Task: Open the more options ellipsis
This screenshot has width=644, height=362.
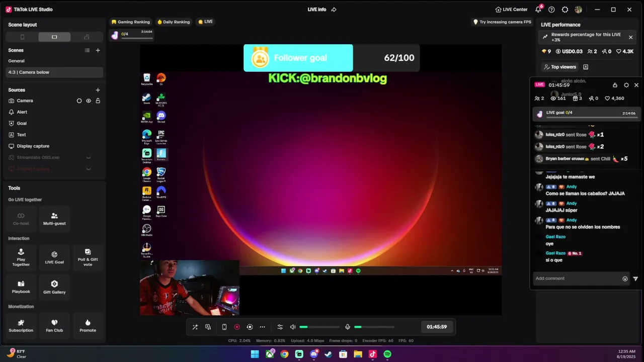Action: tap(262, 327)
